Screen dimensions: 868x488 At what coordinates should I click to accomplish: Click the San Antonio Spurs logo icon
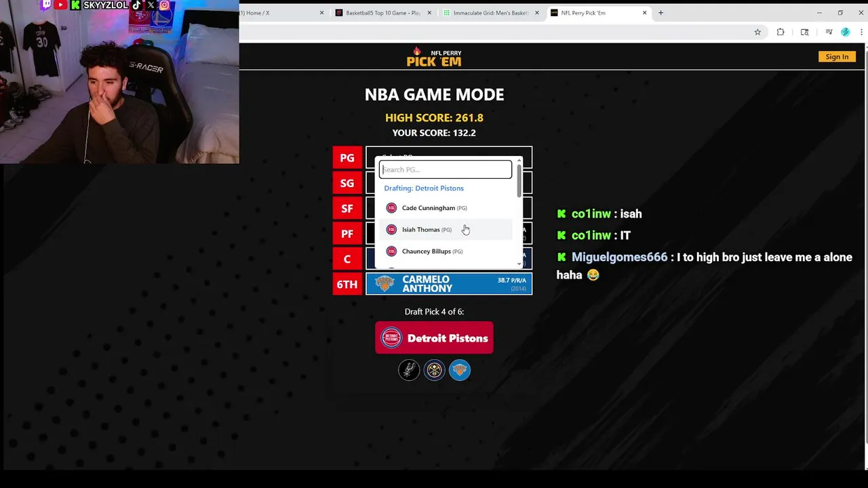pyautogui.click(x=409, y=370)
